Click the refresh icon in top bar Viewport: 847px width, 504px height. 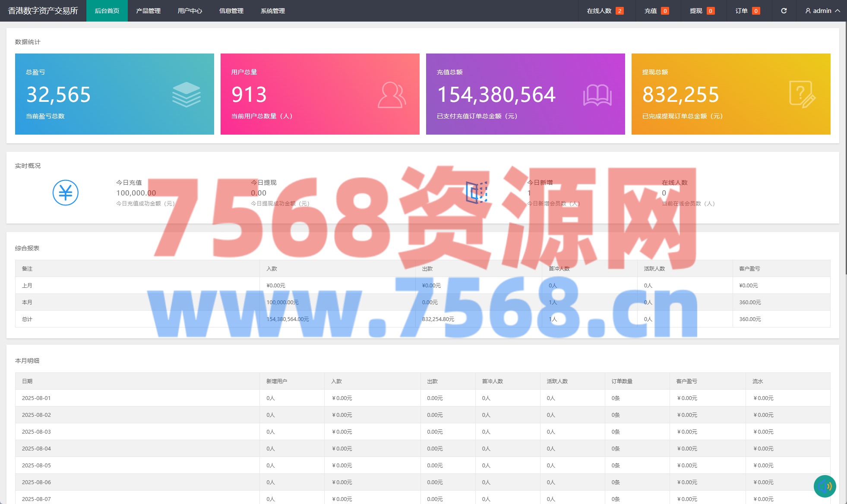point(784,11)
